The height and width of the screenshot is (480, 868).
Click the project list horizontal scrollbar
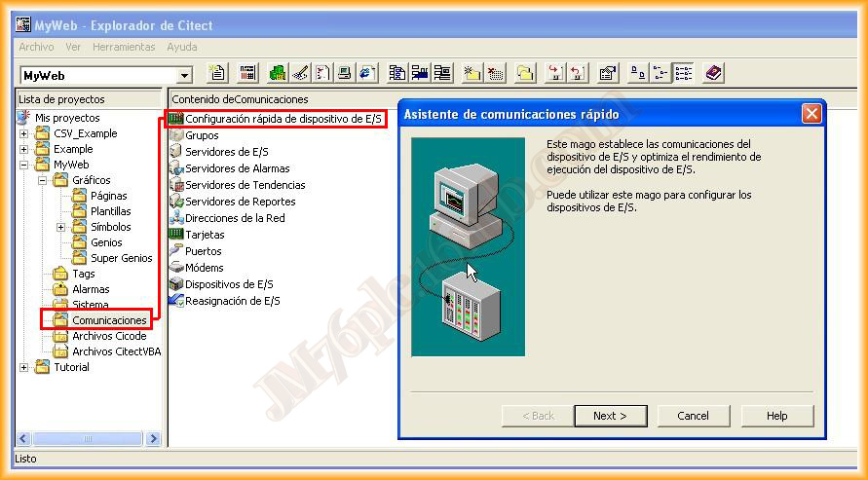tap(86, 439)
